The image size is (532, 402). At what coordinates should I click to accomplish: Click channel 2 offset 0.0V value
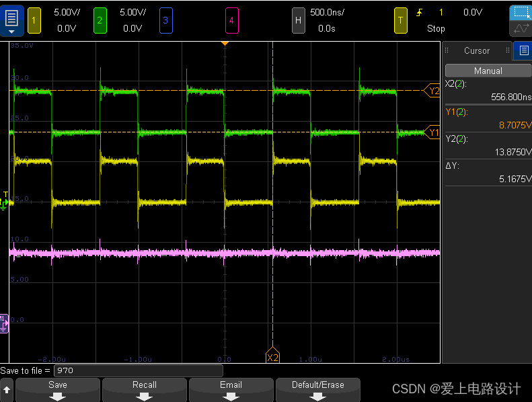(132, 28)
